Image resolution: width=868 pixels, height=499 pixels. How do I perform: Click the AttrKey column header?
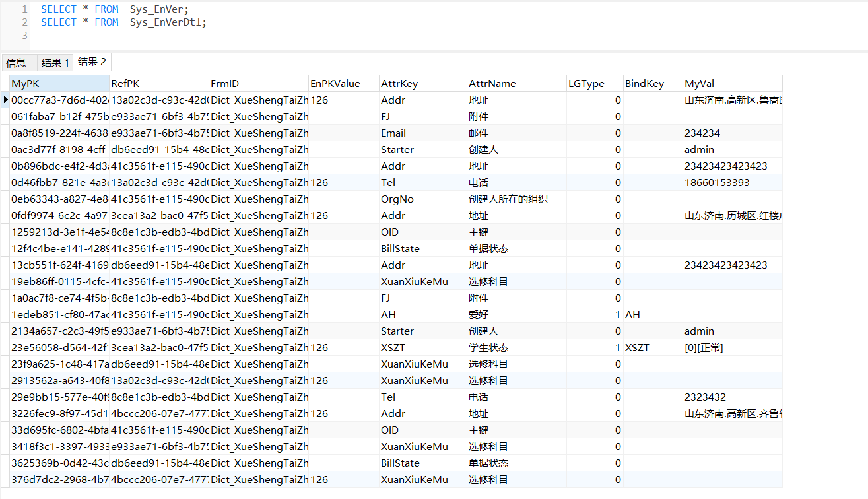pyautogui.click(x=422, y=84)
